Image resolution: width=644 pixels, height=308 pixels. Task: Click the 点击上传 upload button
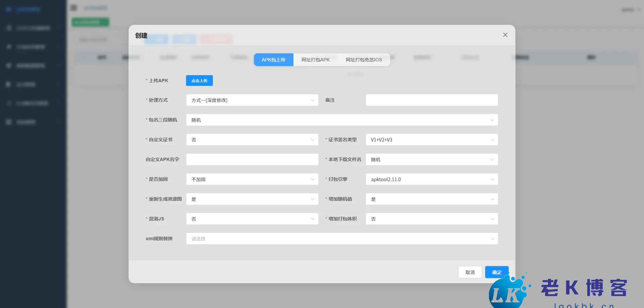pyautogui.click(x=199, y=81)
